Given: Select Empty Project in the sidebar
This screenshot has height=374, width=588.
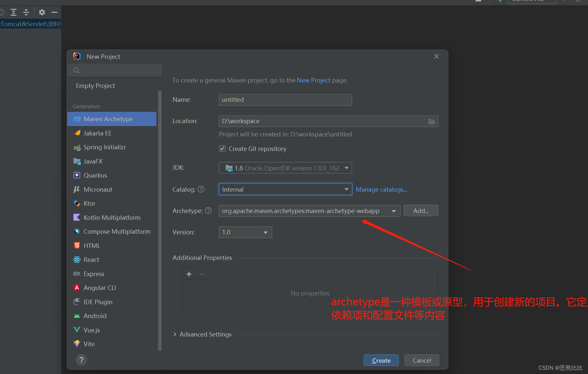Looking at the screenshot, I should pyautogui.click(x=95, y=86).
